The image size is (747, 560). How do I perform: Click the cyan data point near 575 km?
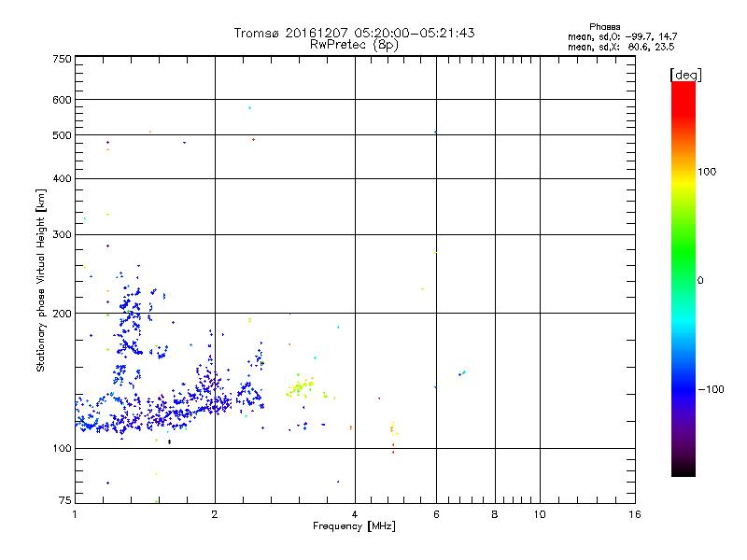tap(249, 108)
